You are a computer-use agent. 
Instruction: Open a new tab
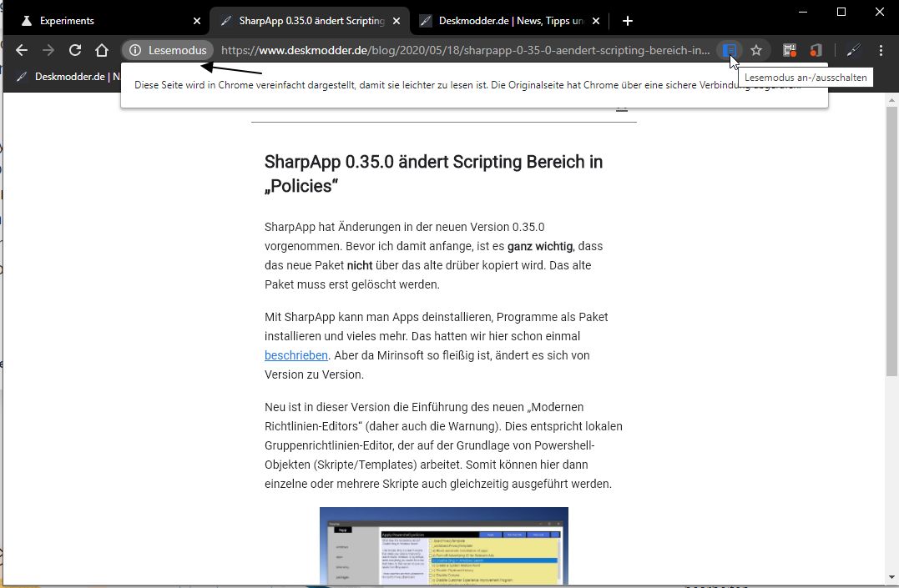pyautogui.click(x=628, y=21)
